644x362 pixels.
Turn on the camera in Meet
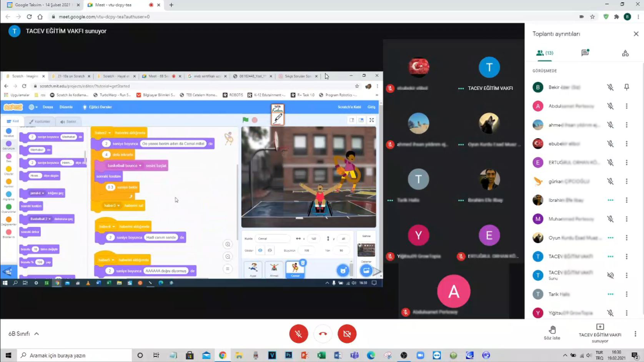[x=347, y=334]
